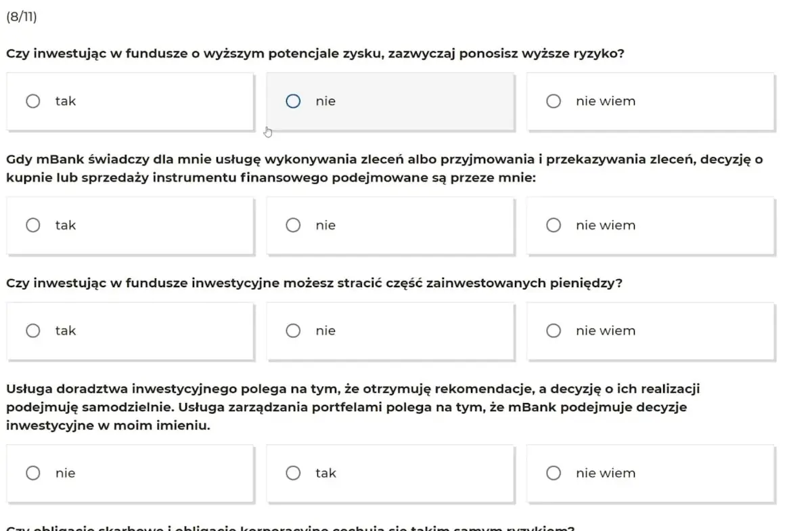Viewport: 812px width, 531px height.
Task: Choose nie wiem about losing part of money
Action: (x=650, y=331)
